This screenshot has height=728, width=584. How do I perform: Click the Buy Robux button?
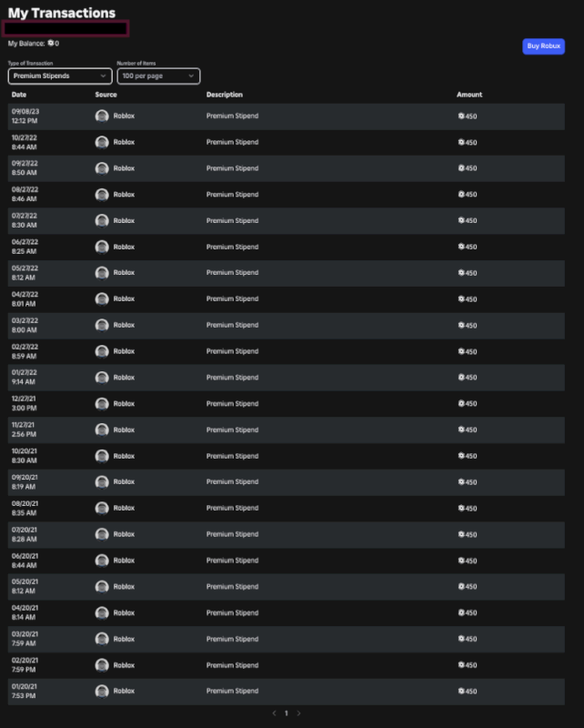(x=543, y=45)
